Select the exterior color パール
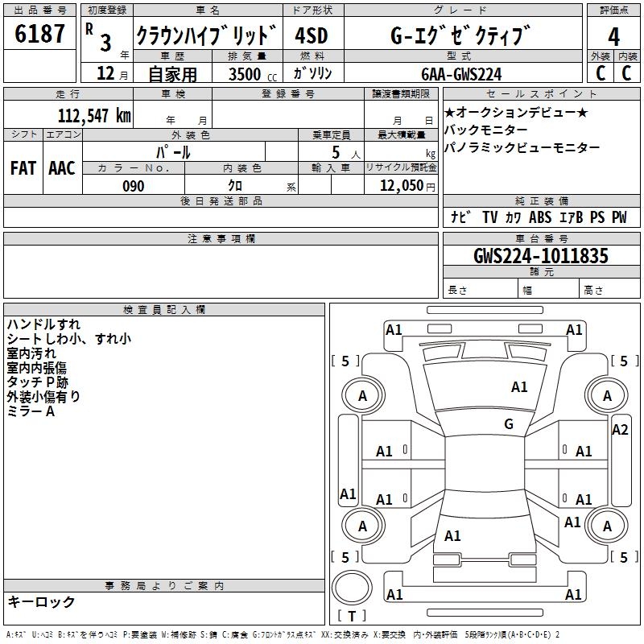Viewport: 644px width, 644px height. coord(173,152)
